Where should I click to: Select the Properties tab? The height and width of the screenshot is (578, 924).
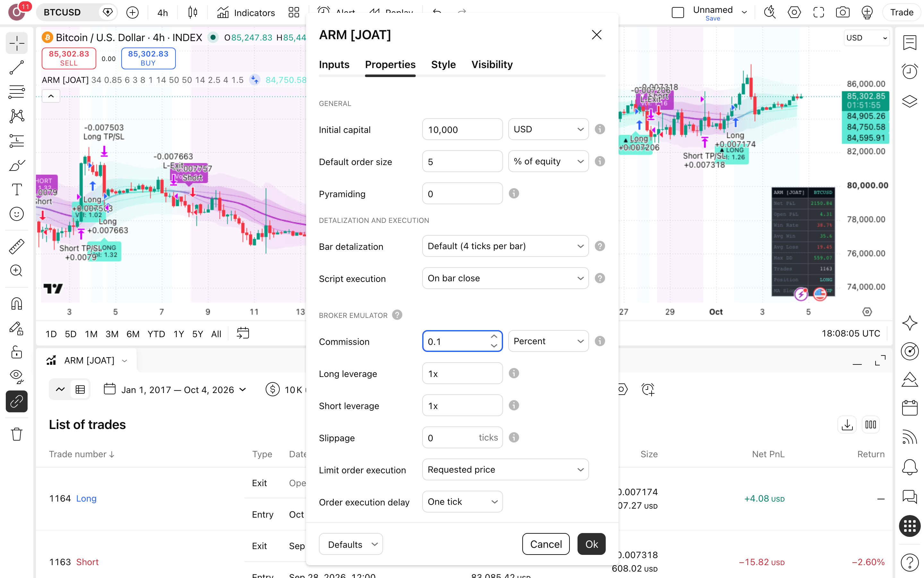tap(390, 65)
